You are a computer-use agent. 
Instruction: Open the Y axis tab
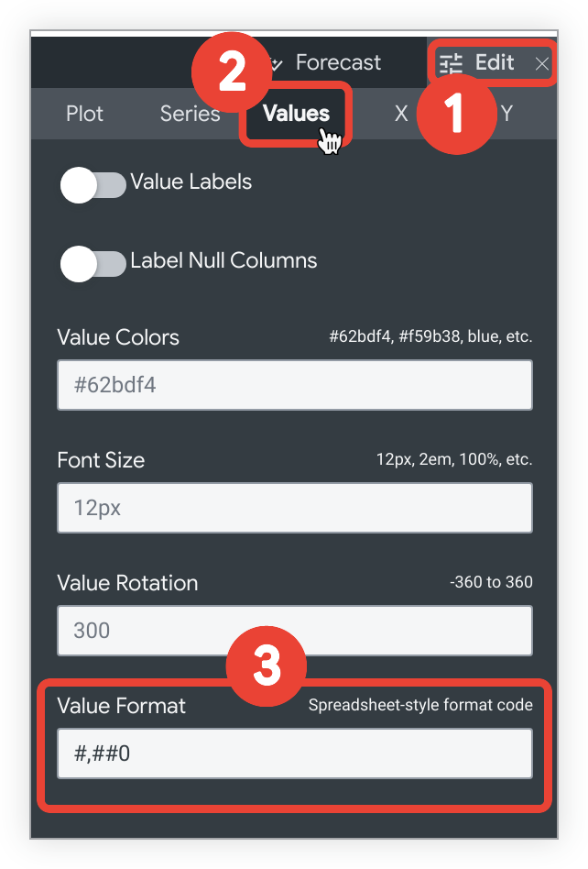(x=506, y=114)
